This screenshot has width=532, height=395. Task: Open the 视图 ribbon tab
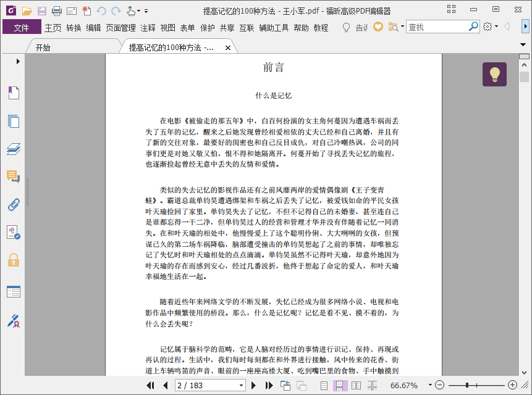point(167,28)
